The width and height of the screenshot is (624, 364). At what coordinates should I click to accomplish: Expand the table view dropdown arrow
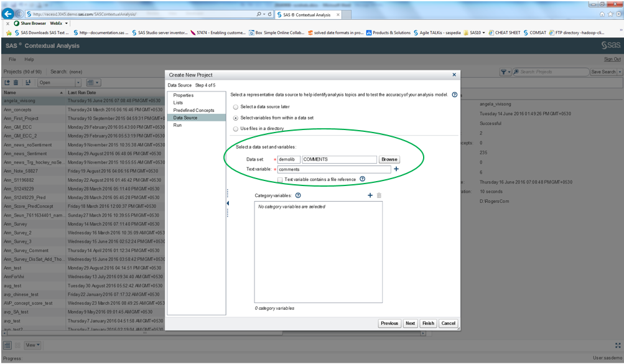click(98, 82)
